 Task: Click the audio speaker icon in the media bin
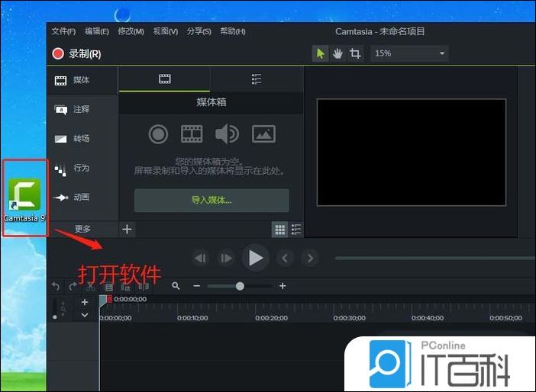[227, 134]
